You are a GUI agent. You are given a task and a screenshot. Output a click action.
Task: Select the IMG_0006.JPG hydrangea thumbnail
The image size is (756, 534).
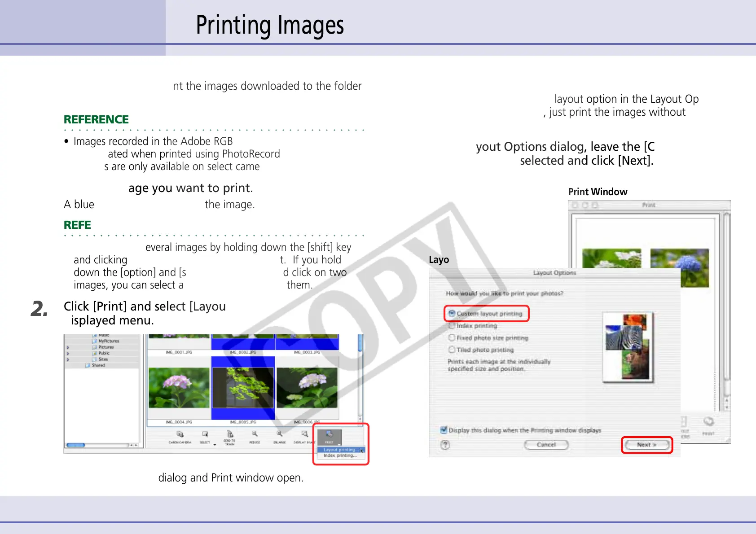(307, 388)
